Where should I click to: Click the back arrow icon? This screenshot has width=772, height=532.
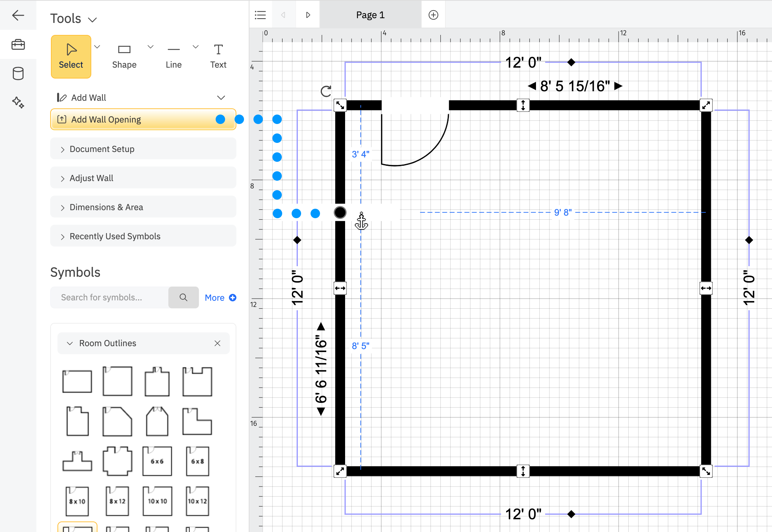(18, 15)
